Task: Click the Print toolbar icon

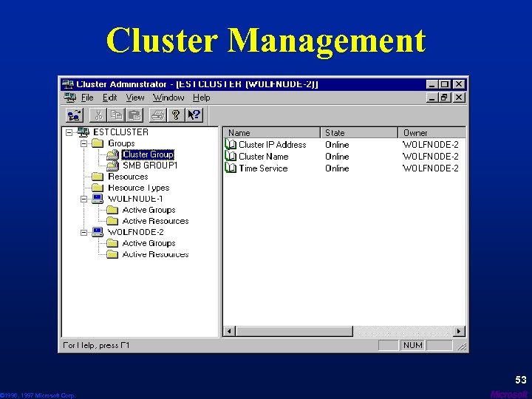Action: click(158, 115)
